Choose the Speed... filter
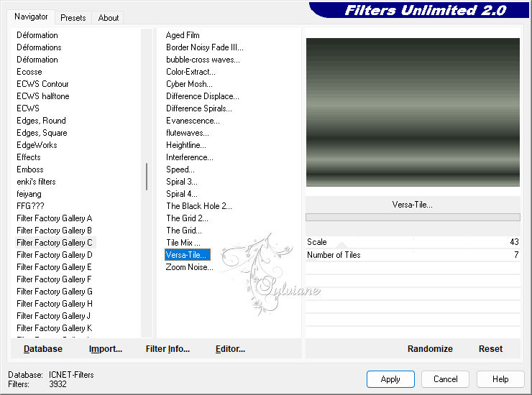Screen dimensions: 532x395 click(x=180, y=169)
